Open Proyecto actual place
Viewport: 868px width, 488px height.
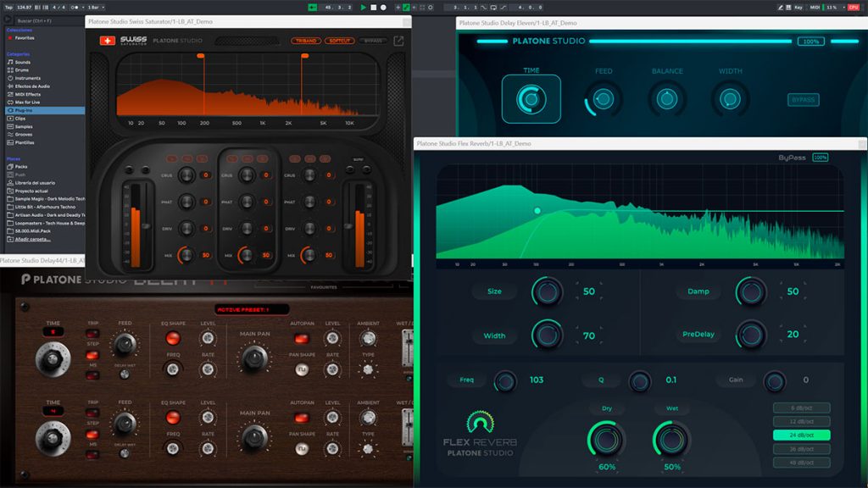(x=31, y=191)
